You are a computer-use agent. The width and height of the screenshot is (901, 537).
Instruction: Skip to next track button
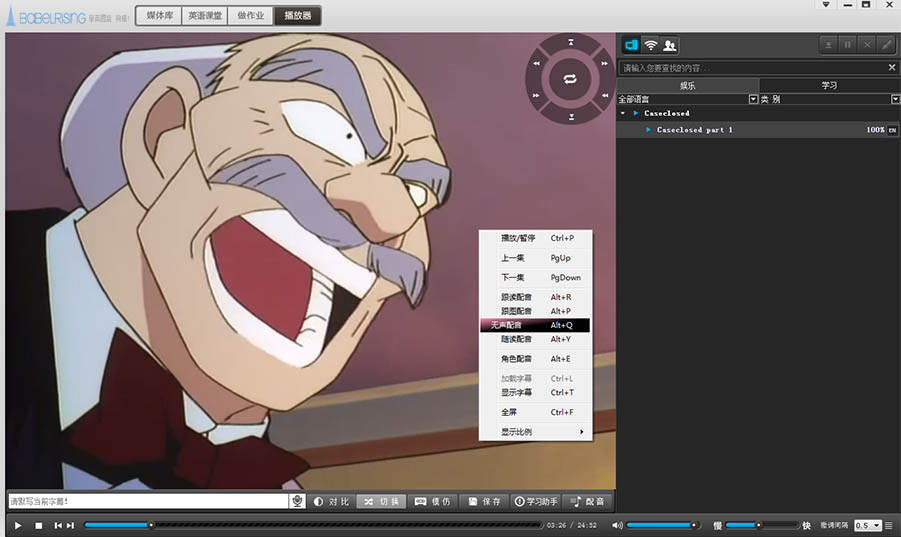pyautogui.click(x=70, y=525)
